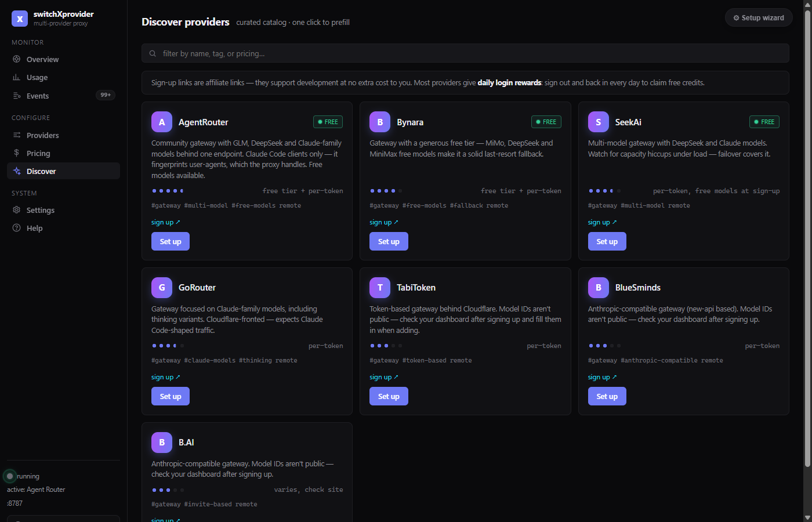Image resolution: width=812 pixels, height=522 pixels.
Task: Click the FREE badge on SeekAi card
Action: pos(764,122)
